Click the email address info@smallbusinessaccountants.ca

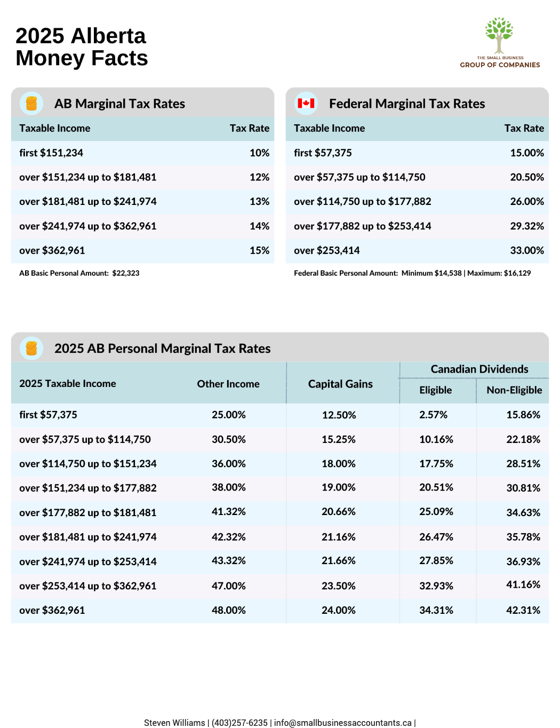tap(342, 723)
